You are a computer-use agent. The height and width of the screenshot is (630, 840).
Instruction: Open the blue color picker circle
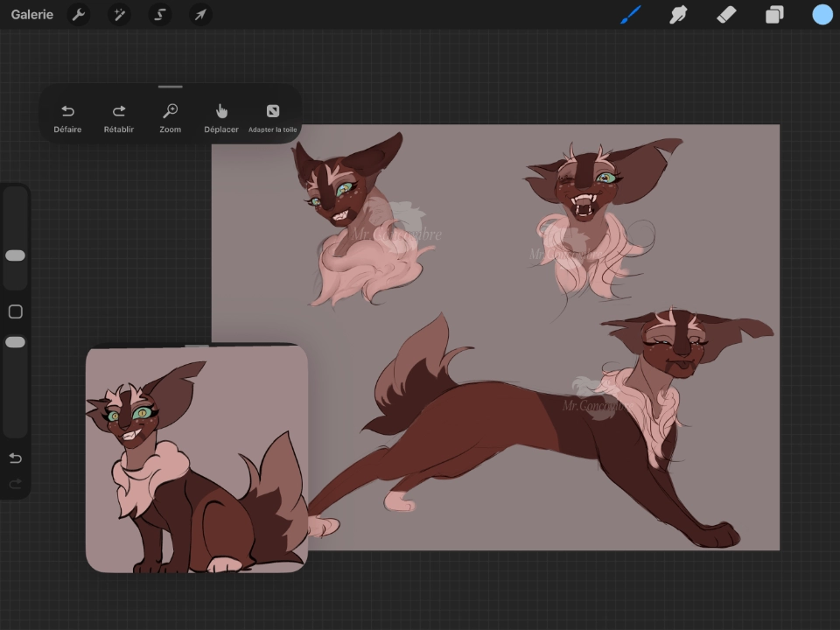[822, 15]
